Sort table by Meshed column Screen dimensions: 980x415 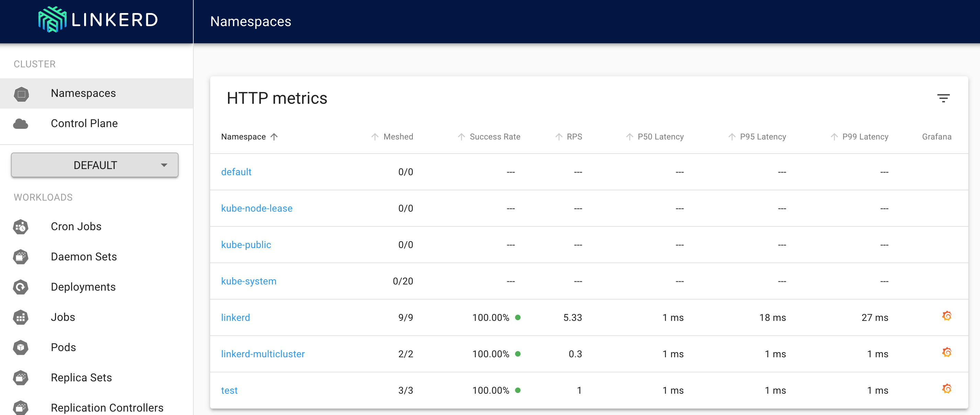[x=398, y=137]
